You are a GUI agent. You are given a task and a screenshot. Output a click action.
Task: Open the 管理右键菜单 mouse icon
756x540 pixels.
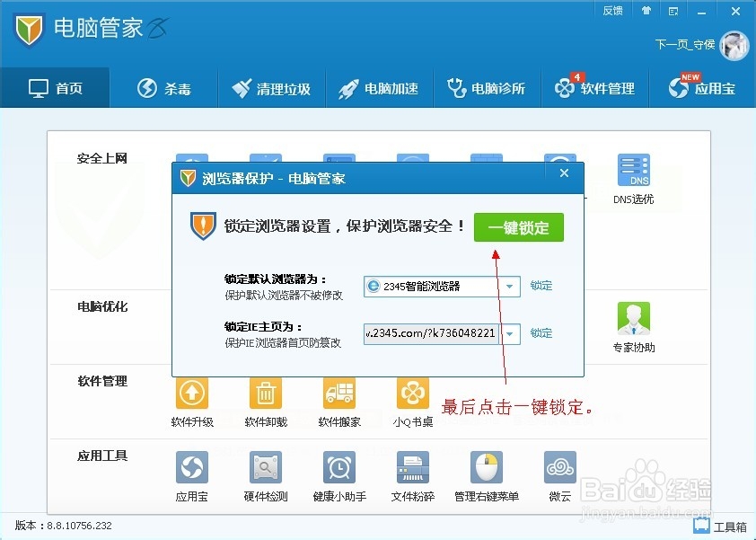[487, 467]
